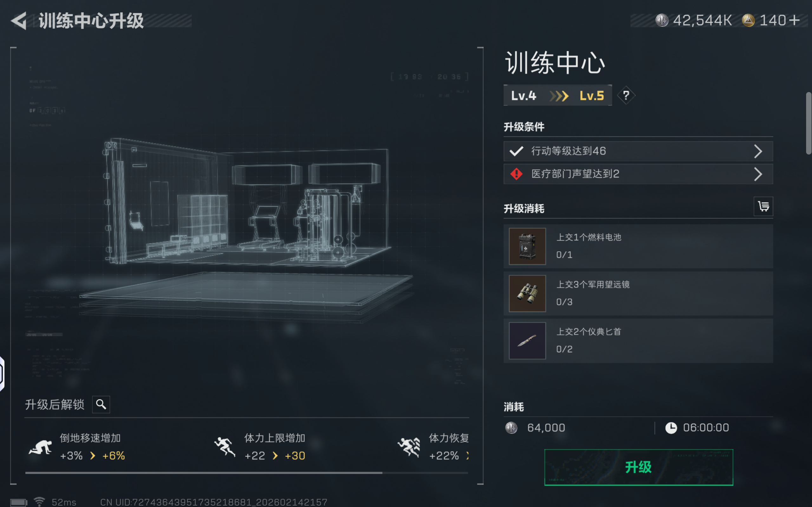Click the red warning icon on medical reputation
The height and width of the screenshot is (507, 812).
tap(516, 174)
